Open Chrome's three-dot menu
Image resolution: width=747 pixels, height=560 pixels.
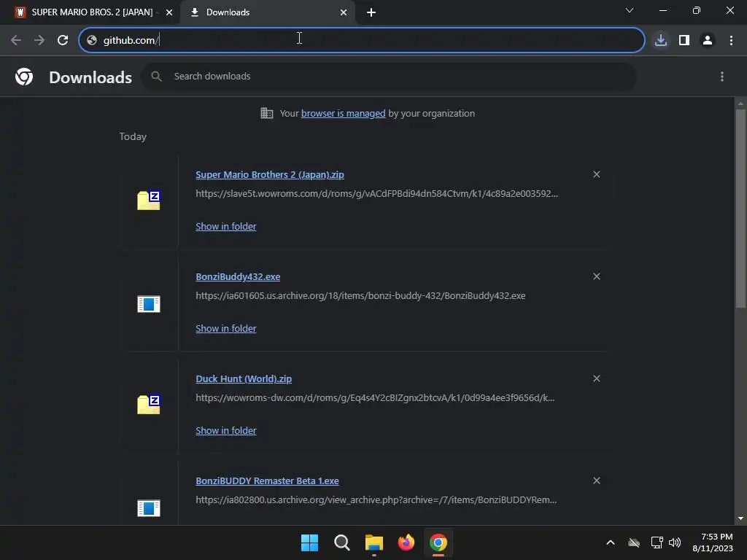tap(731, 40)
